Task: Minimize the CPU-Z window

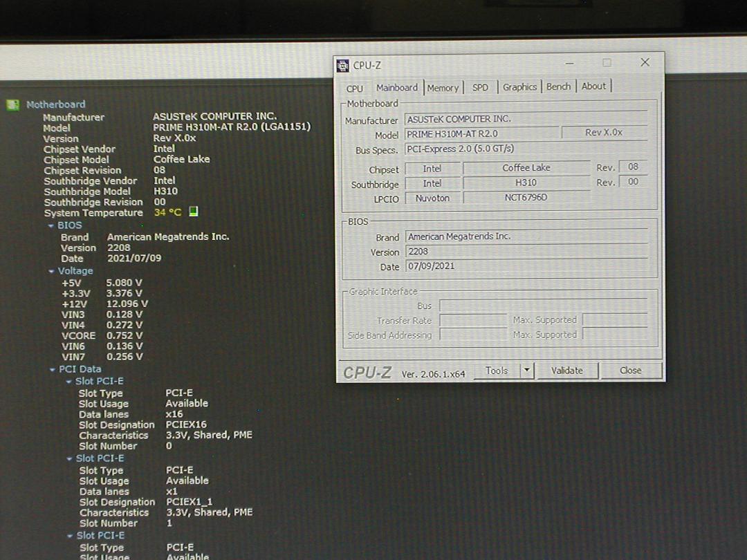Action: tap(570, 63)
